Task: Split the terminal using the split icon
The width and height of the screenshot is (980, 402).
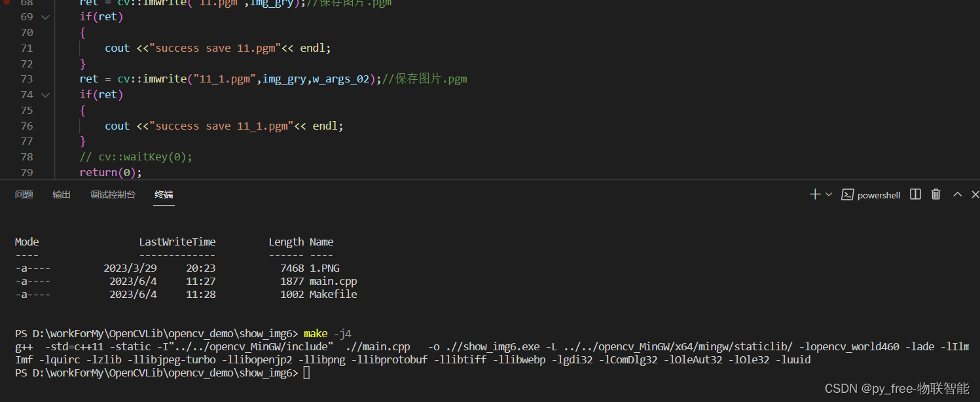Action: click(x=915, y=194)
